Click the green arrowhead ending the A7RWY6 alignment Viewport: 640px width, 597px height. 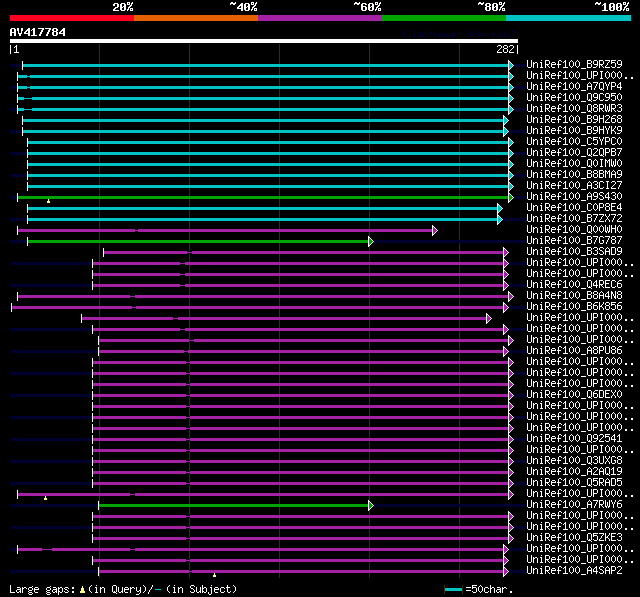click(371, 506)
